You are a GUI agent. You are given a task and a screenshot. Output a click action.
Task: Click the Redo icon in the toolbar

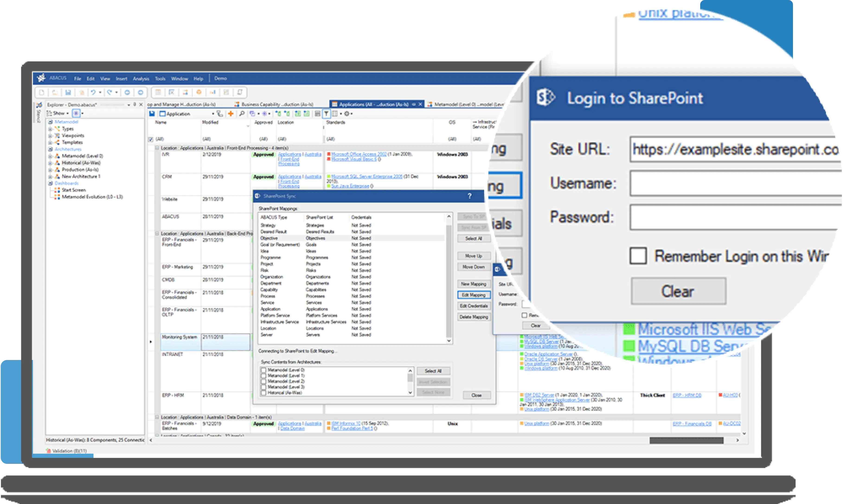click(x=110, y=92)
